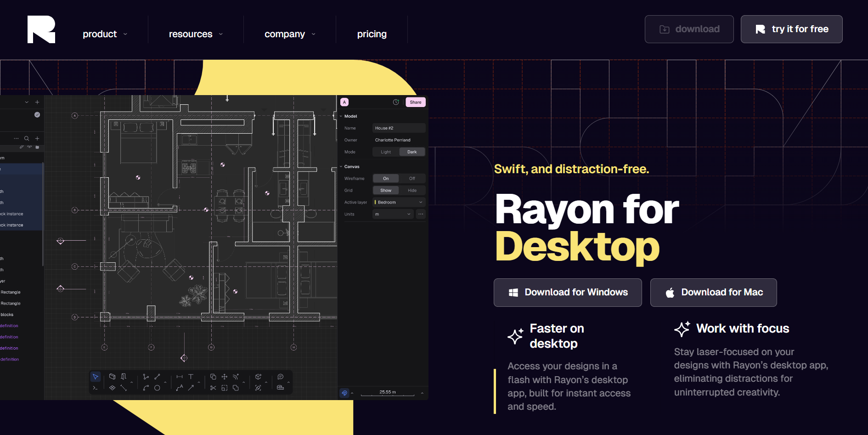The image size is (868, 435).
Task: Click try it for free button
Action: pyautogui.click(x=792, y=29)
